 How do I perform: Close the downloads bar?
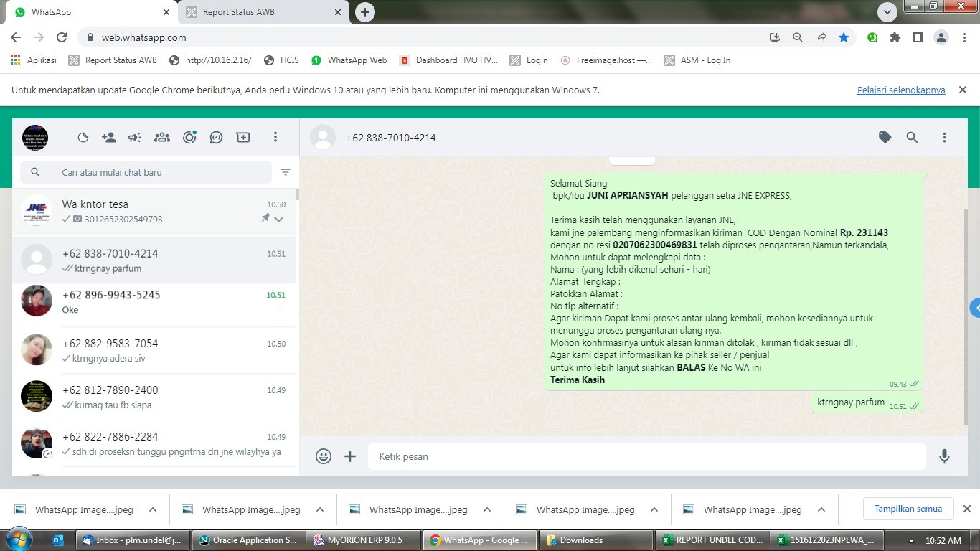966,509
